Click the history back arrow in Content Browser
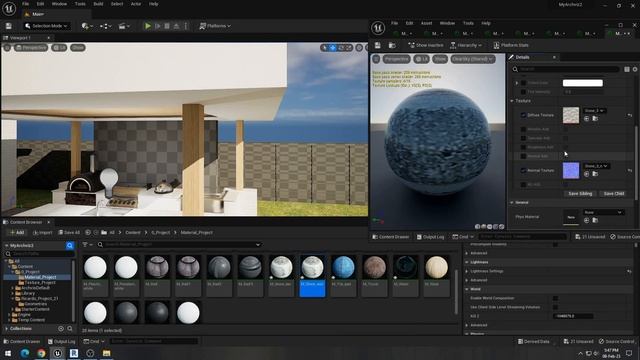The width and height of the screenshot is (640, 360). (88, 232)
